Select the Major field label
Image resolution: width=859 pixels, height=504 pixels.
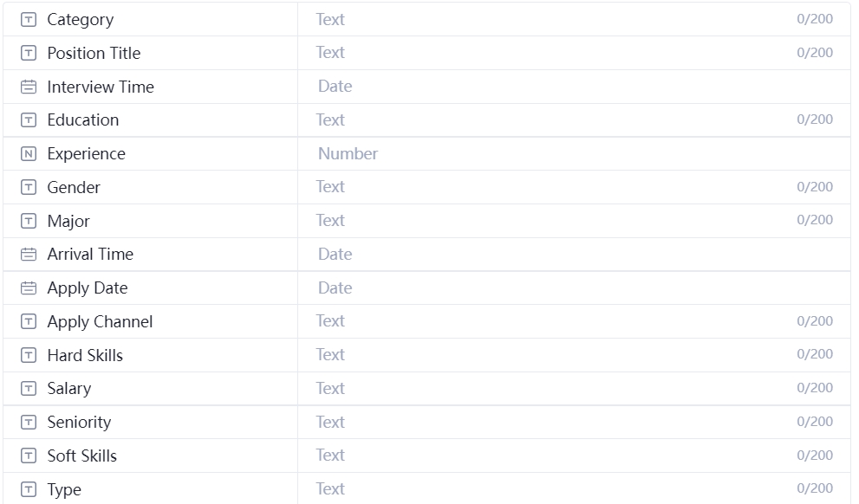(69, 221)
